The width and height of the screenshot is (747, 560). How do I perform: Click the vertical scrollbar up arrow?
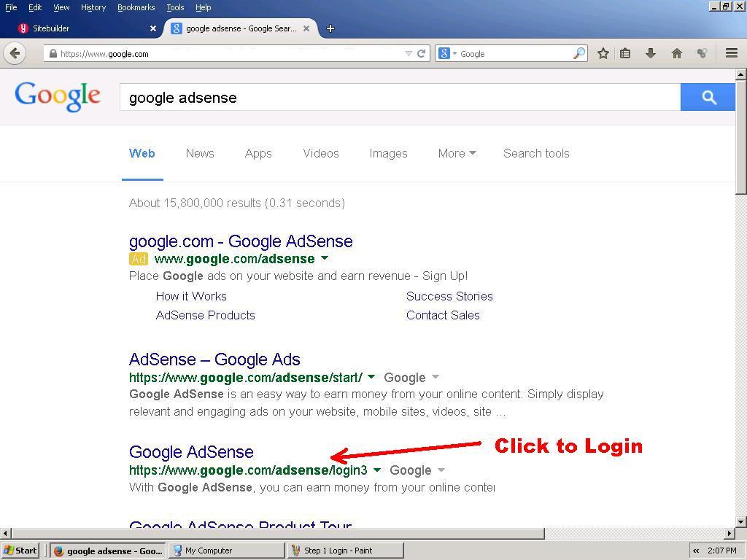tap(741, 74)
